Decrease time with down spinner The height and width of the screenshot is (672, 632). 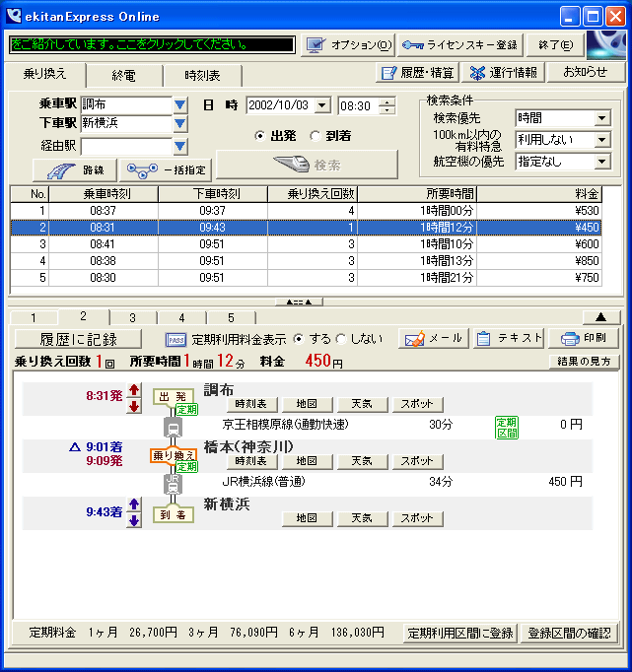point(387,109)
